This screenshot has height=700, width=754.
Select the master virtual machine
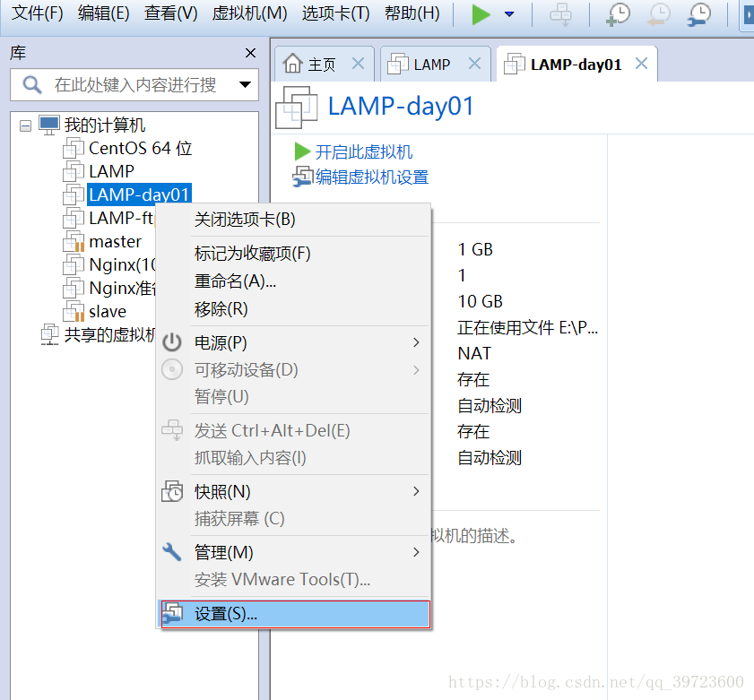coord(116,241)
